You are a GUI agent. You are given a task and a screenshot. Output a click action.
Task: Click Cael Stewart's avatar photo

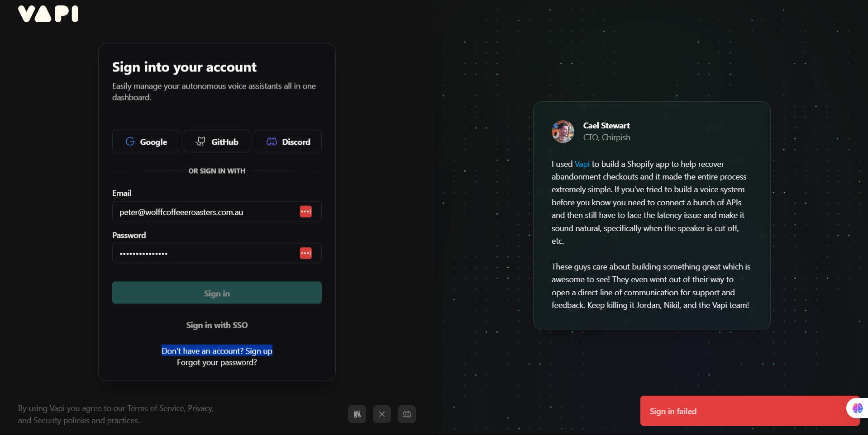563,132
